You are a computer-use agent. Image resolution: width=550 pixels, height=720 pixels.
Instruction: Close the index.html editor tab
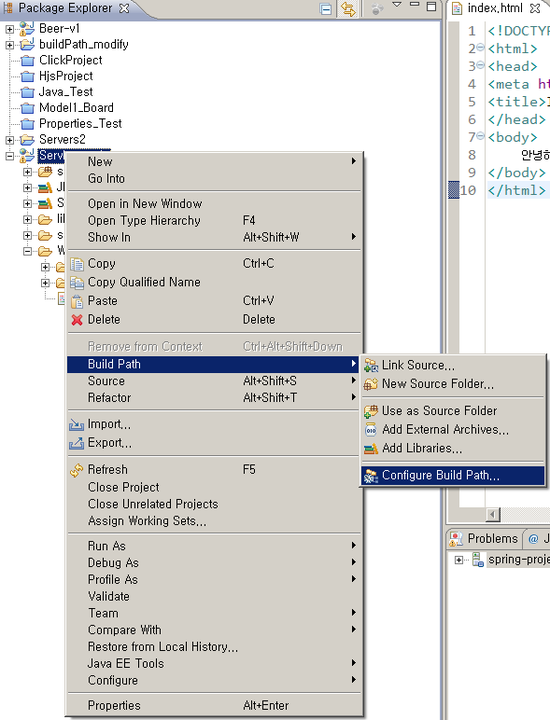(x=535, y=8)
